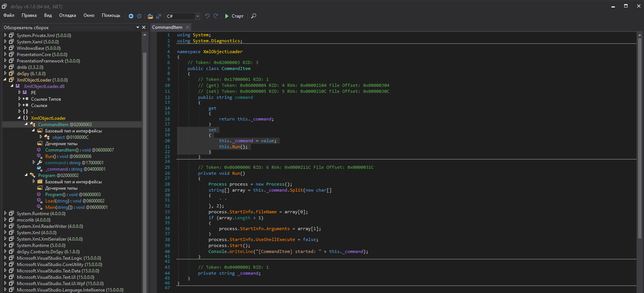644x293 pixels.
Task: Select Program() : void @06000003
Action: [x=73, y=194]
